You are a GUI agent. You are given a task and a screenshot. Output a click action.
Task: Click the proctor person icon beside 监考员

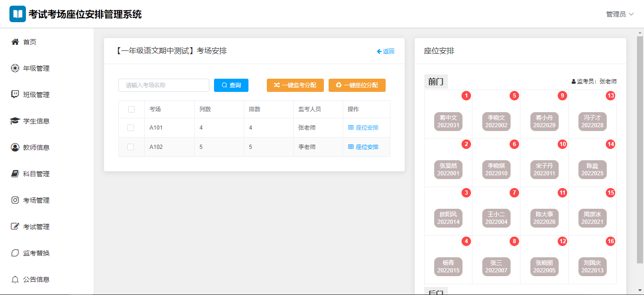pos(574,82)
